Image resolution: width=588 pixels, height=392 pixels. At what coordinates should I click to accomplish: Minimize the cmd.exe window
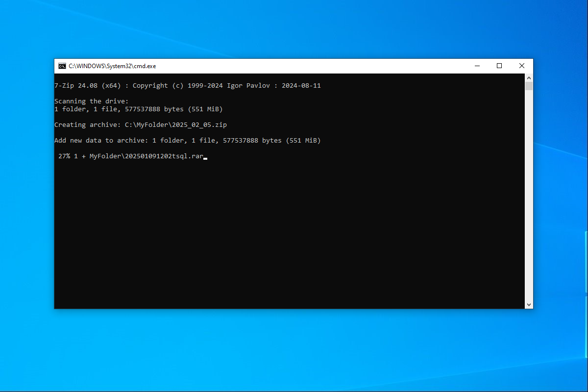click(477, 66)
